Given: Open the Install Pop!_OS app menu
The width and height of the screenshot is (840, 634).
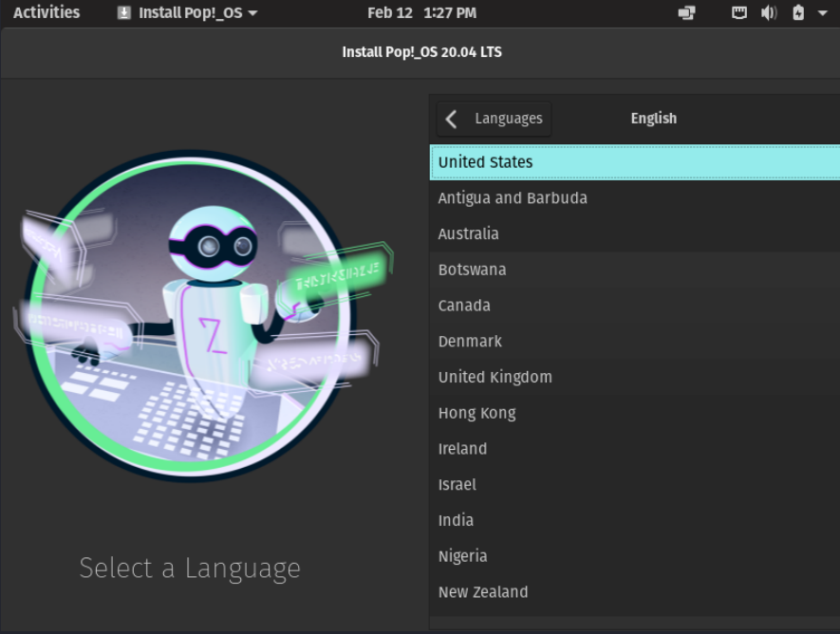Looking at the screenshot, I should click(x=188, y=12).
